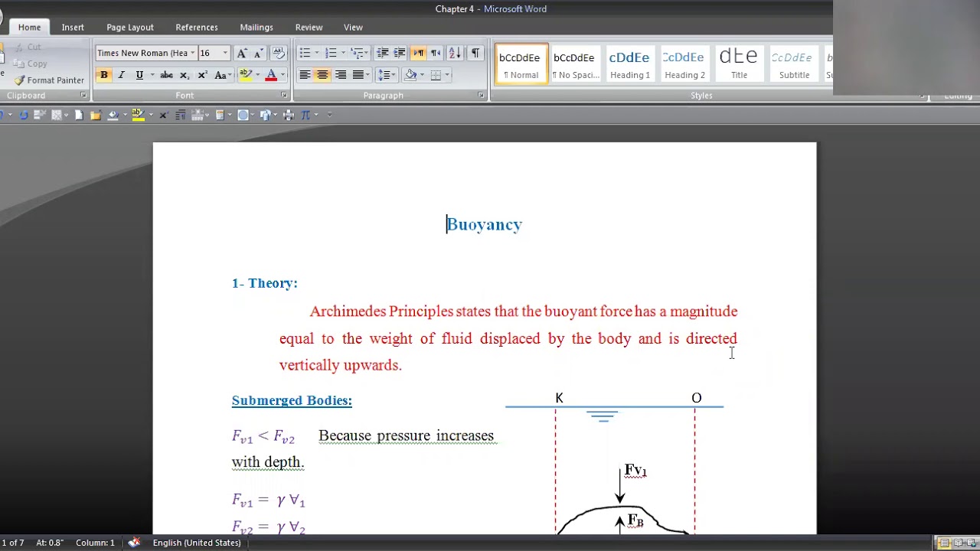The width and height of the screenshot is (980, 551).
Task: Click Grow Font icon
Action: click(242, 53)
